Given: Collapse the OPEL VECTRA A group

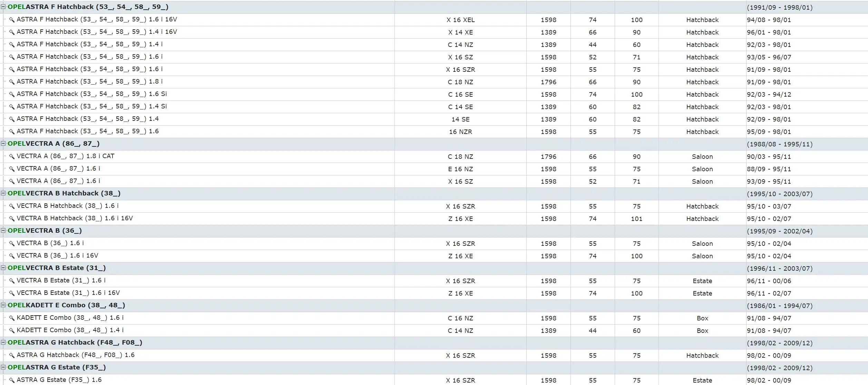Looking at the screenshot, I should click(3, 143).
